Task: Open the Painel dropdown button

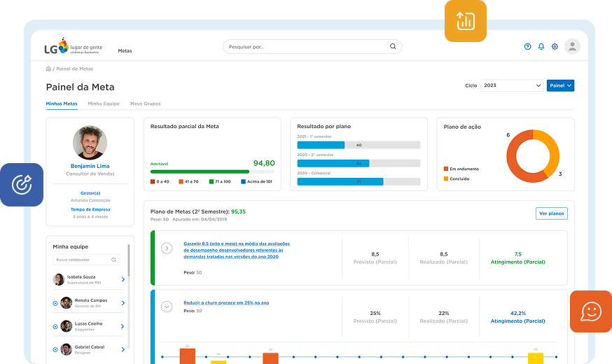Action: pos(560,85)
